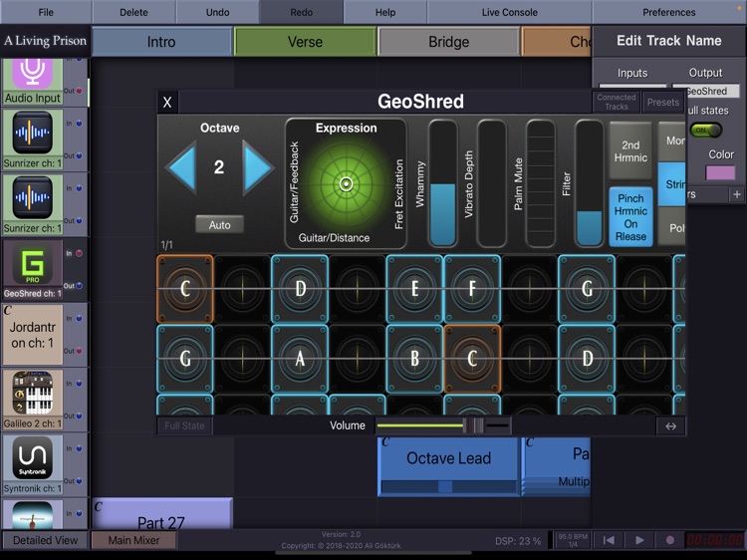747x560 pixels.
Task: Open the GeoShred PRO track icon
Action: (33, 263)
